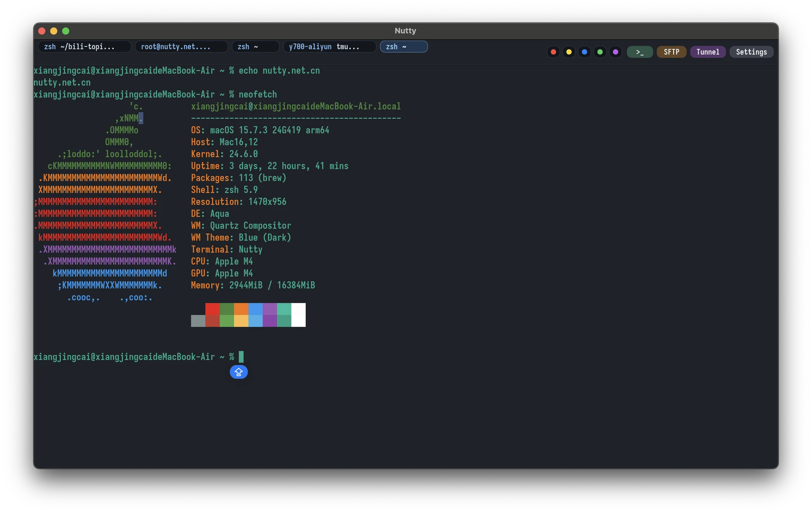Click the 'Memory: 2944MiB / 16384MiB' line
This screenshot has width=812, height=513.
pos(253,285)
